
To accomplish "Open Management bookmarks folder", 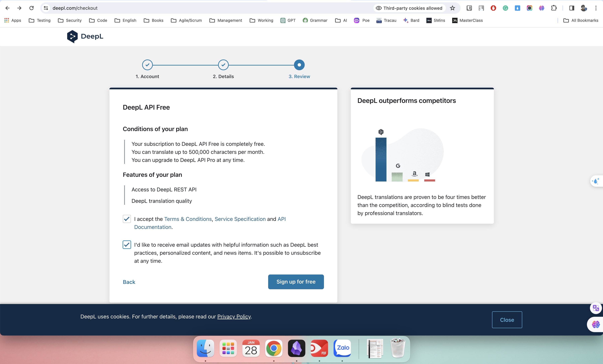I will 226,20.
